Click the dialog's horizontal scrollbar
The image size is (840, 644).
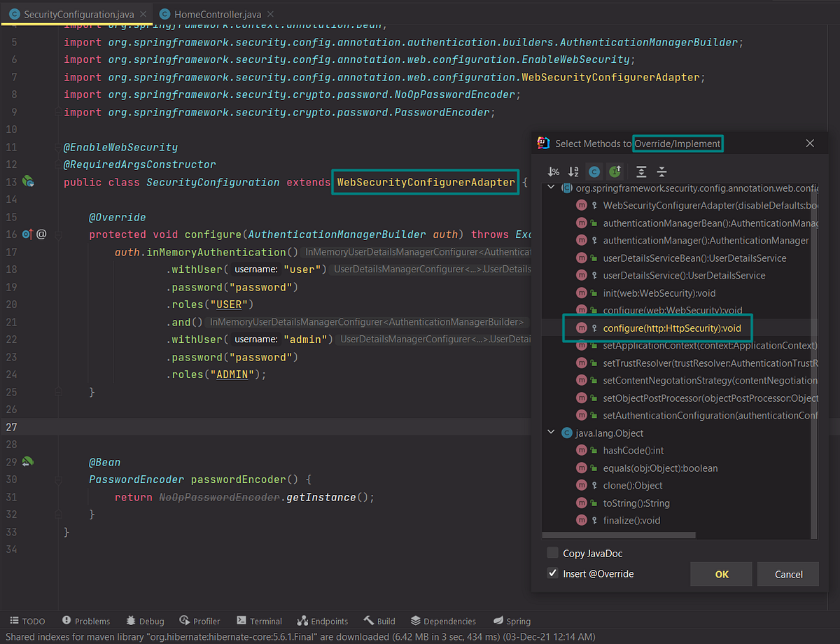tap(620, 535)
